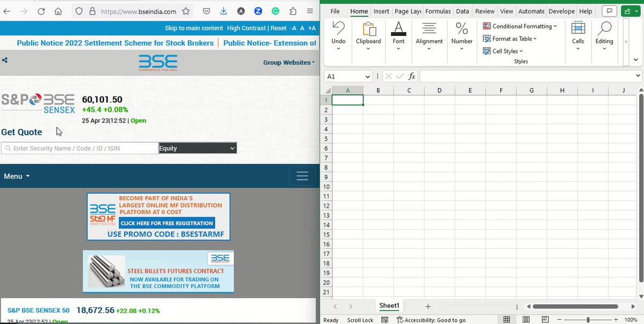Switch to the Data ribbon tab
Viewport: 644px width, 324px height.
click(x=463, y=11)
